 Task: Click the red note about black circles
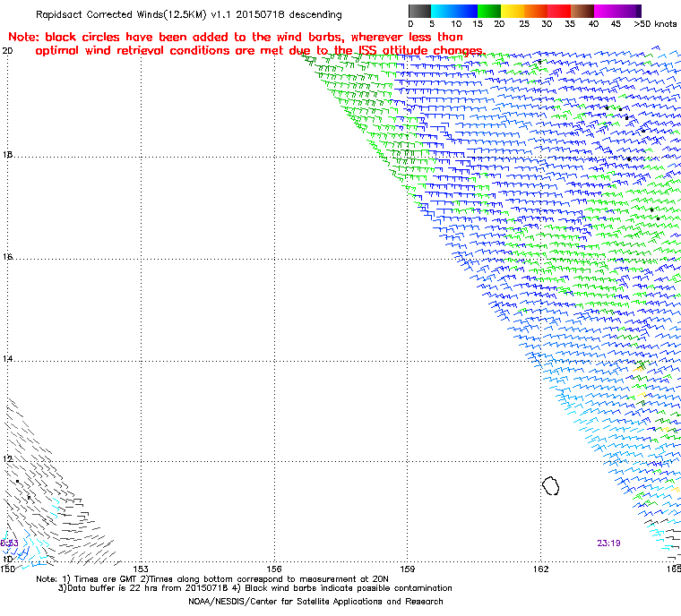click(x=246, y=44)
